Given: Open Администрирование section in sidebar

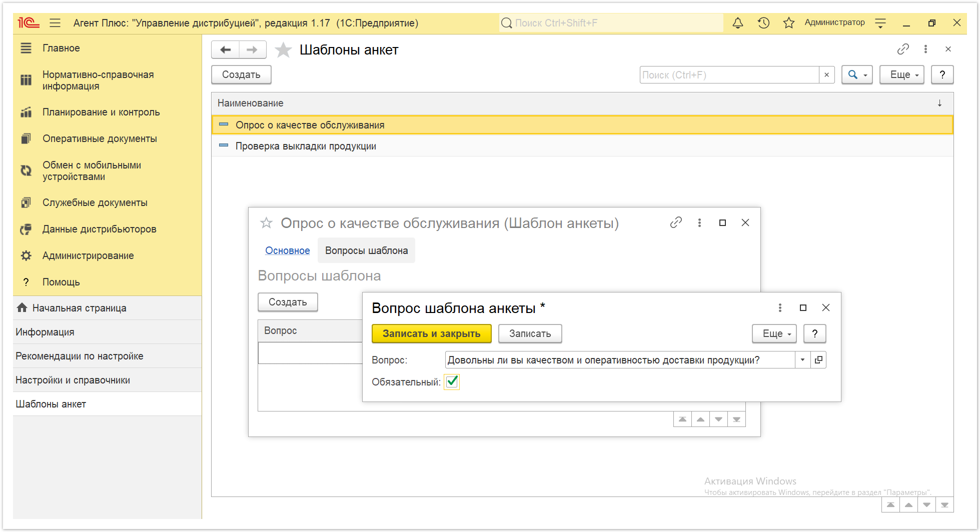Looking at the screenshot, I should point(88,255).
